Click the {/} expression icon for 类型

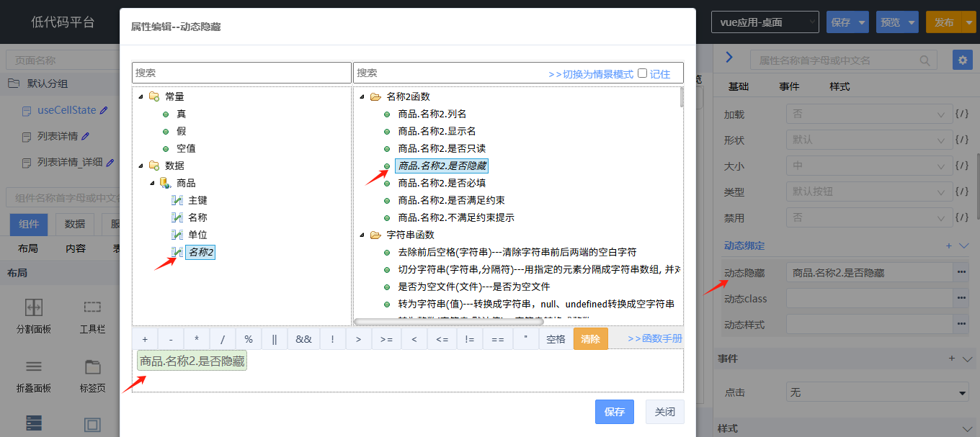pyautogui.click(x=961, y=192)
